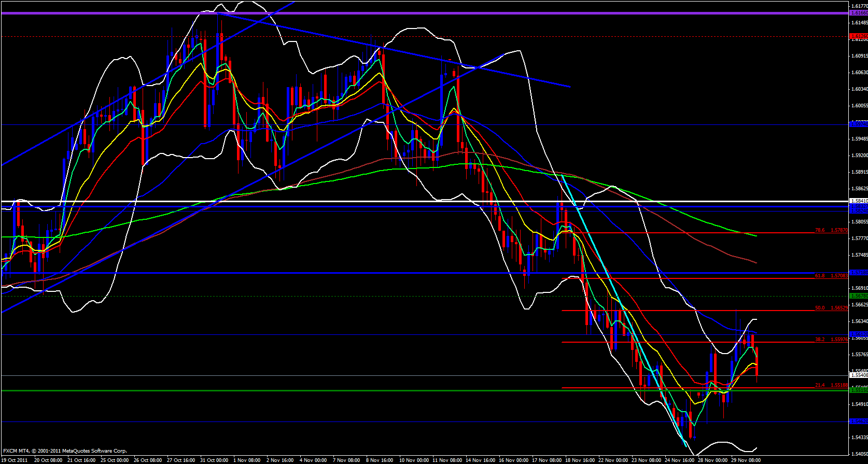Click the green 1.56780 price tag
This screenshot has height=464, width=868.
tap(858, 296)
